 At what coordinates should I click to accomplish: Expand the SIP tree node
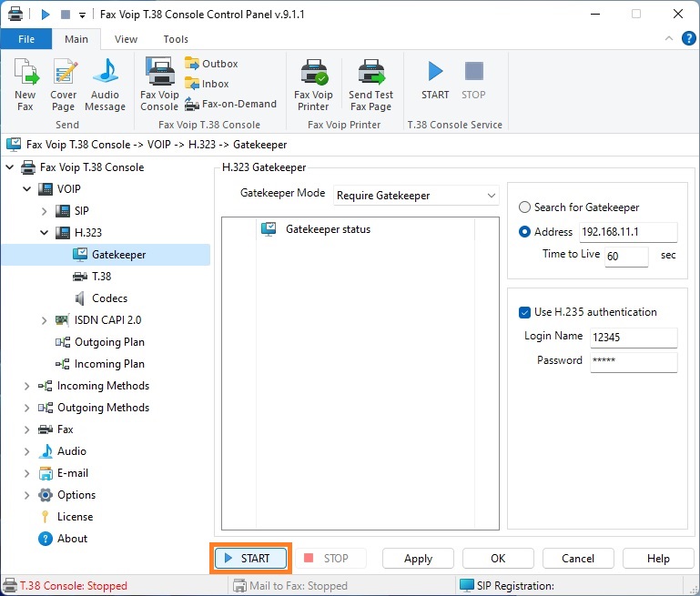[x=44, y=211]
